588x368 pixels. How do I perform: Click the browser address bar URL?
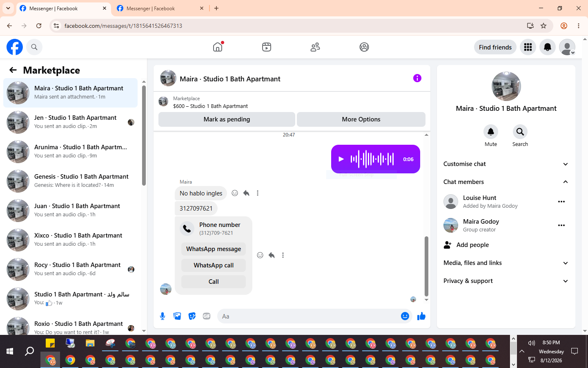pyautogui.click(x=123, y=26)
